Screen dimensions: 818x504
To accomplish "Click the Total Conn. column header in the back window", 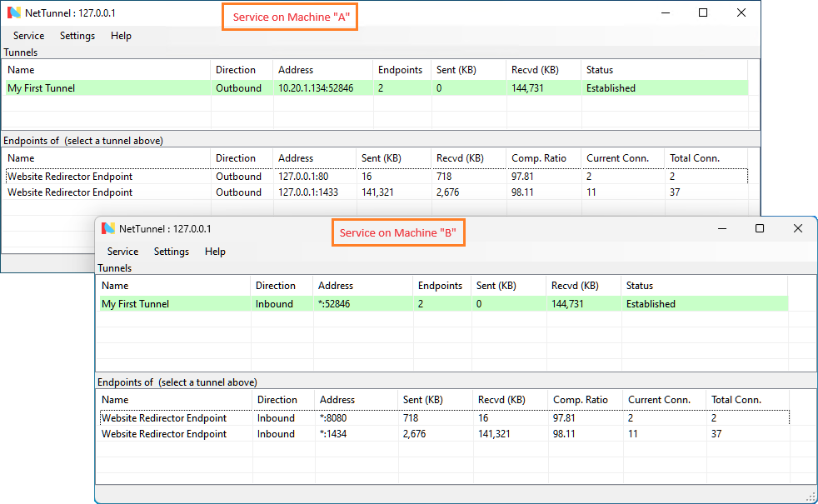I will (x=695, y=158).
